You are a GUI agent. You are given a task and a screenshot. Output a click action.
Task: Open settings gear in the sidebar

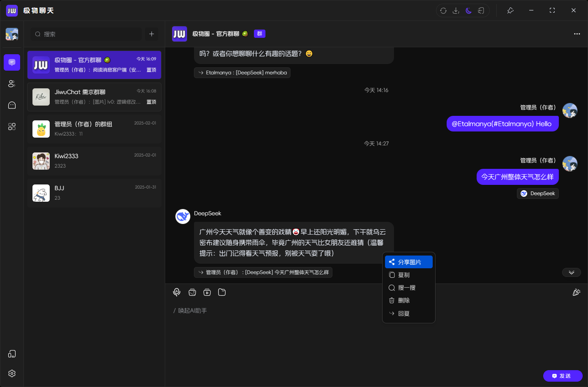[12, 373]
